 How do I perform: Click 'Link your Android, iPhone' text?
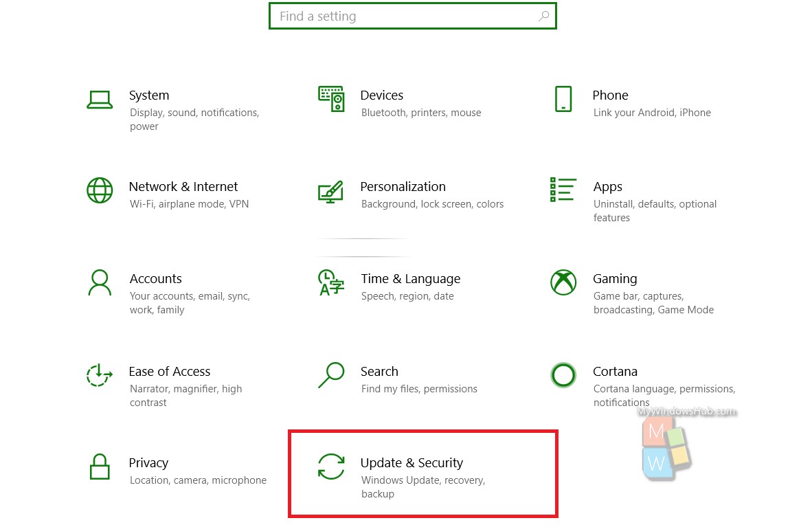[x=652, y=113]
